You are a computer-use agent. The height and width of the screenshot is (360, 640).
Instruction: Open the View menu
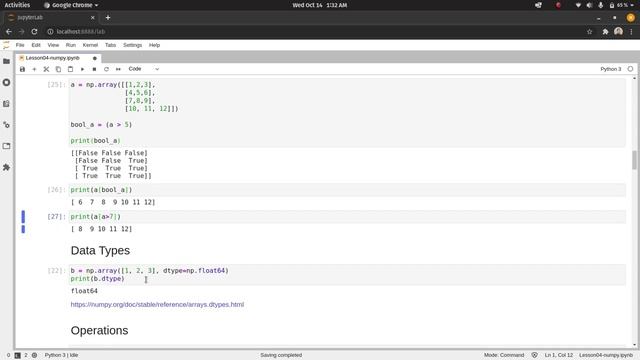(x=53, y=45)
